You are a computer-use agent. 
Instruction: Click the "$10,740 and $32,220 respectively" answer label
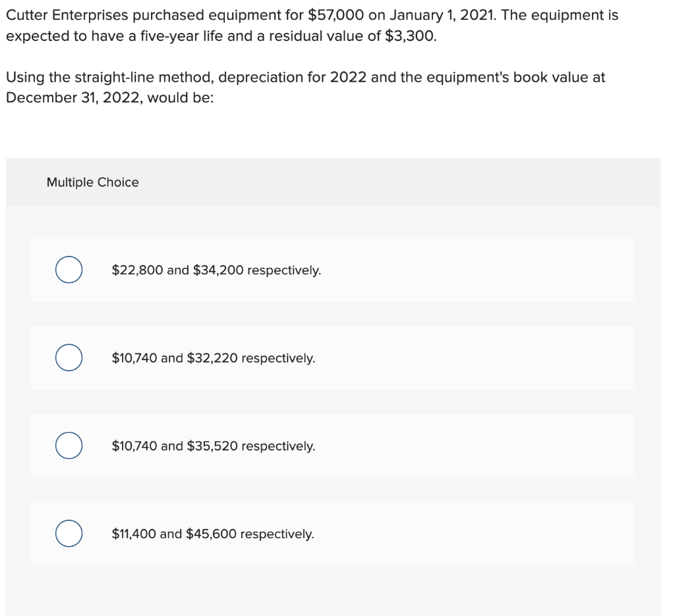213,358
